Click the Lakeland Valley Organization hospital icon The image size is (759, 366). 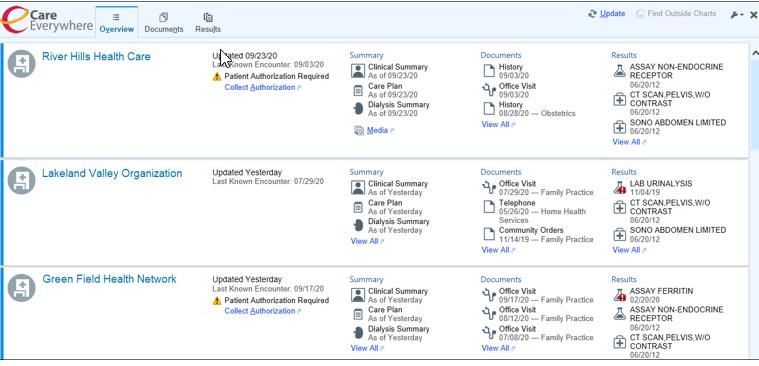point(21,180)
